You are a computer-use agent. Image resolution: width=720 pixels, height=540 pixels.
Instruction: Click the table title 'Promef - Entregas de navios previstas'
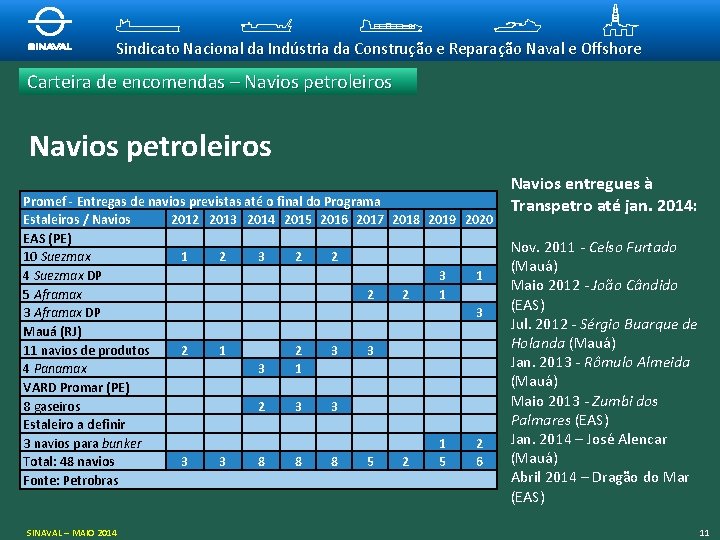tap(259, 201)
